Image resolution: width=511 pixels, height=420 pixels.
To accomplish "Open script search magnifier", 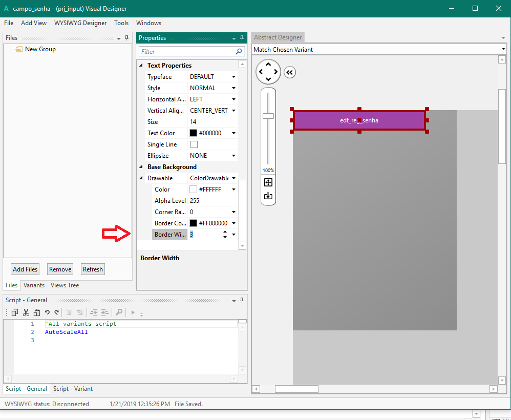I will pos(119,312).
